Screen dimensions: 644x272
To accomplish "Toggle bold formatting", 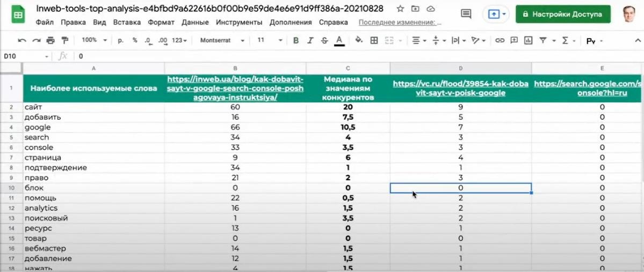I will coord(296,41).
